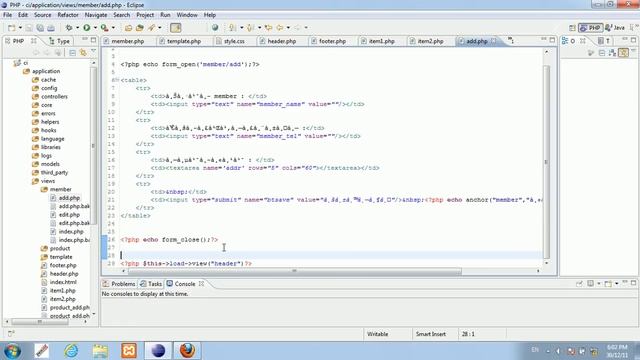Open the Back history dropdown arrow
Screen dimensions: 640x360
[288, 28]
